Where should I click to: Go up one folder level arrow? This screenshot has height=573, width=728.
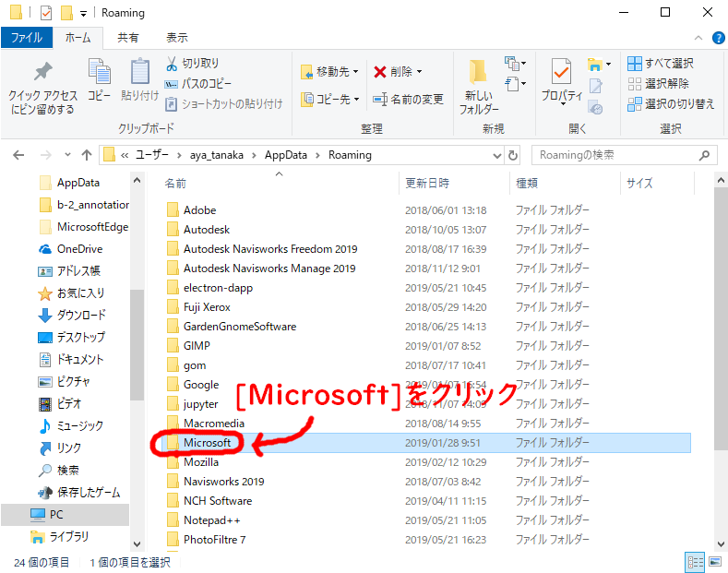87,155
